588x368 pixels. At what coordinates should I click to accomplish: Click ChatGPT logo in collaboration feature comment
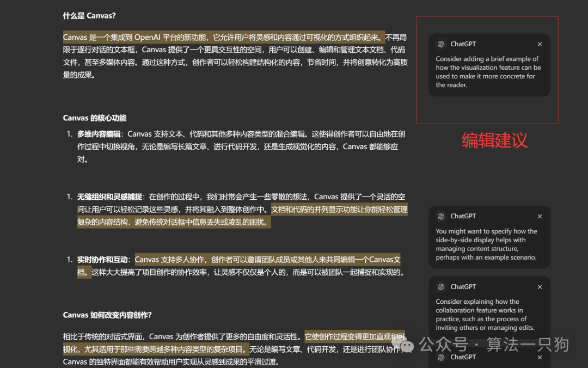coord(441,287)
